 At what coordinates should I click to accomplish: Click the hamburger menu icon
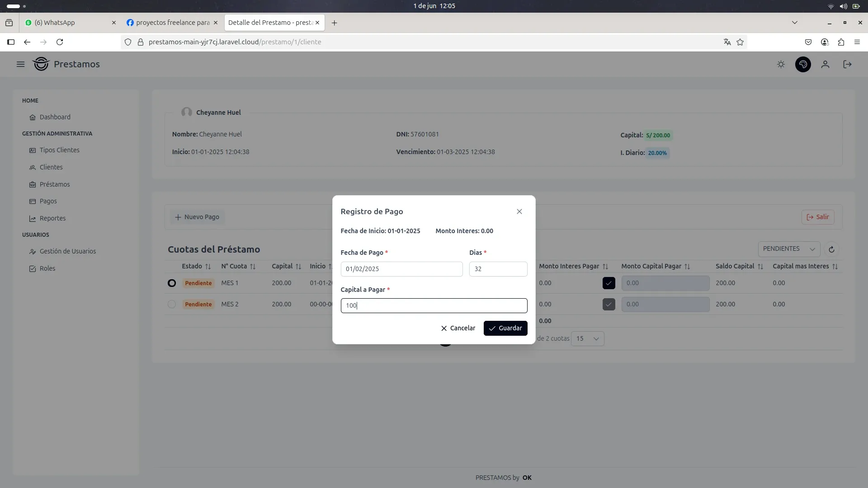click(x=20, y=64)
